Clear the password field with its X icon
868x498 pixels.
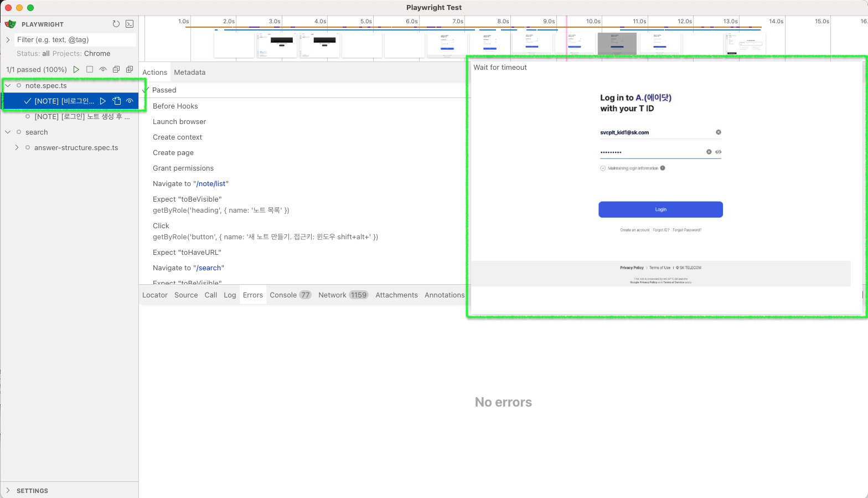(709, 152)
